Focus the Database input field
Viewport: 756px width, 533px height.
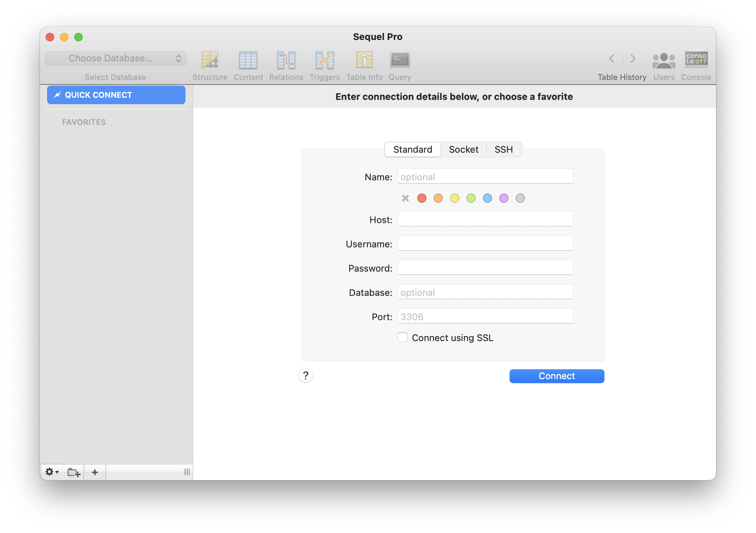coord(485,292)
